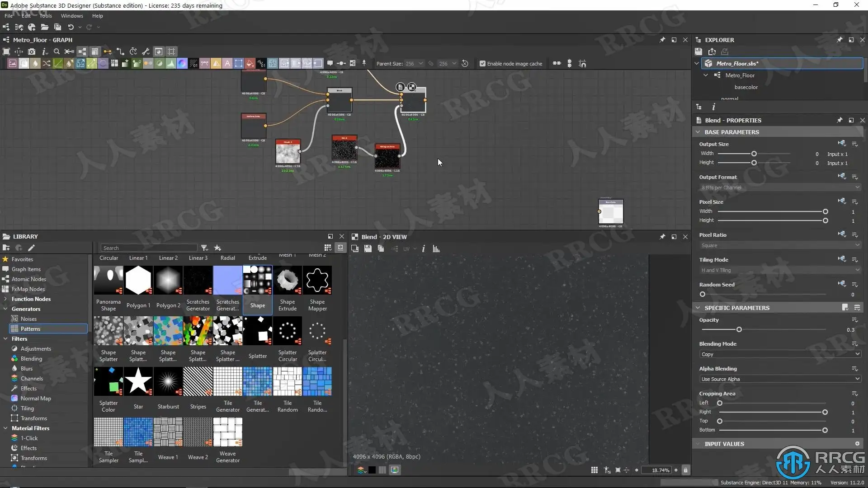Open the Windows menu
This screenshot has width=868, height=488.
click(72, 16)
